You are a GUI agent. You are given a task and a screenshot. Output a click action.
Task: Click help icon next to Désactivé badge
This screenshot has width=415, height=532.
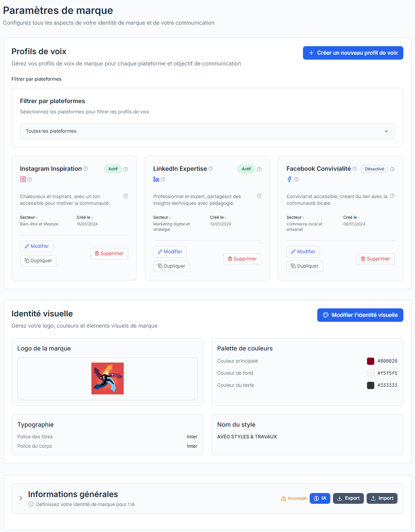[x=392, y=169]
